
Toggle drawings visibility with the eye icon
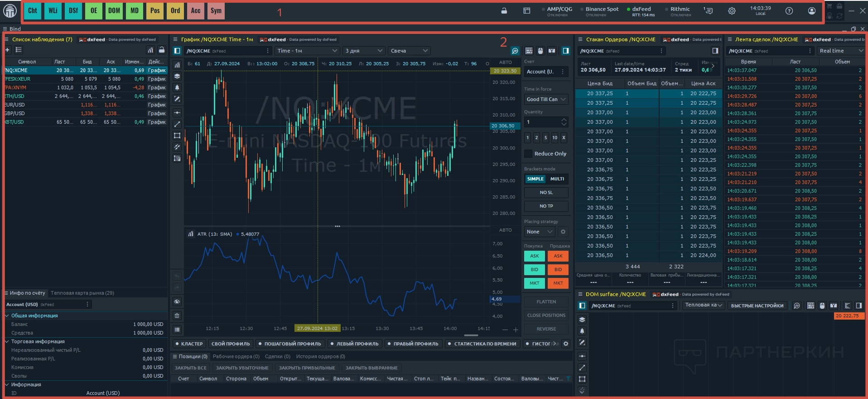click(177, 302)
